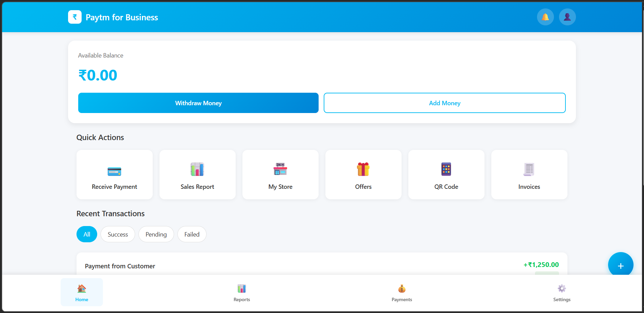
Task: Open Sales Report label
Action: (197, 187)
